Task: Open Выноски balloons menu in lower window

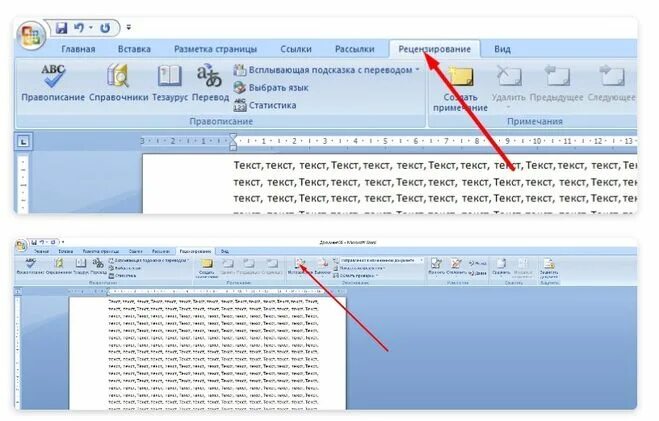Action: [x=323, y=267]
